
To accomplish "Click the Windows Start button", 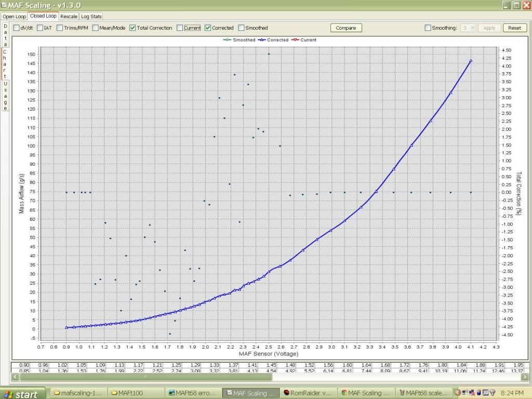I will (22, 393).
